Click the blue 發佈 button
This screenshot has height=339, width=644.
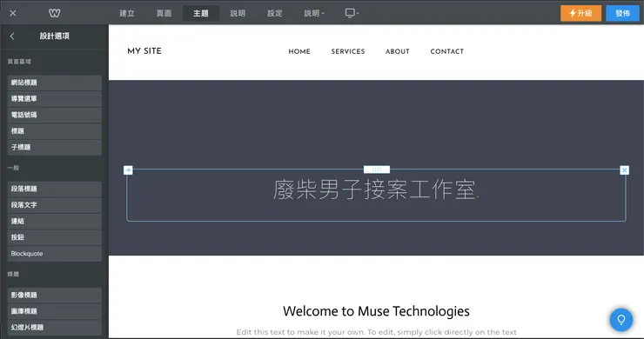(x=622, y=13)
